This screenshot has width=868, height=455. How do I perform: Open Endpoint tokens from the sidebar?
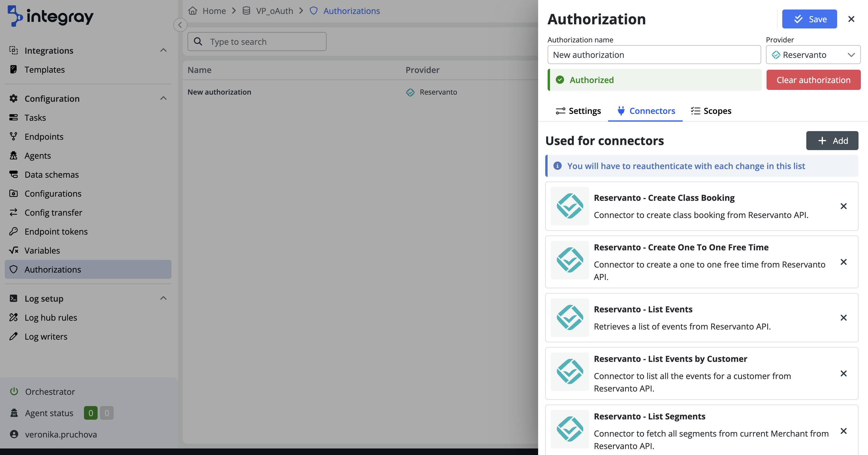coord(56,231)
